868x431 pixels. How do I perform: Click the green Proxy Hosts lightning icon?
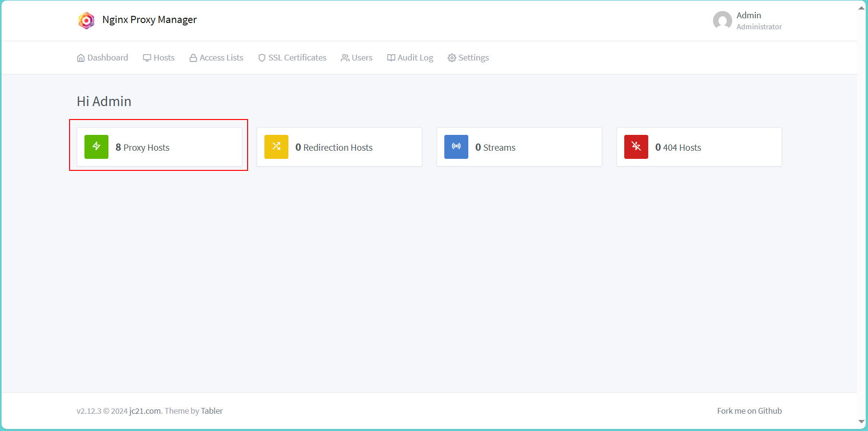pos(96,146)
